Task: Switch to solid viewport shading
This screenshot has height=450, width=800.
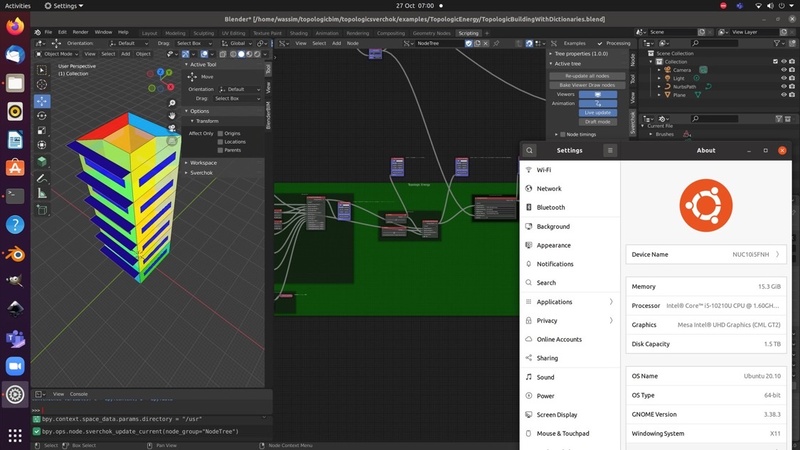Action: 241,54
